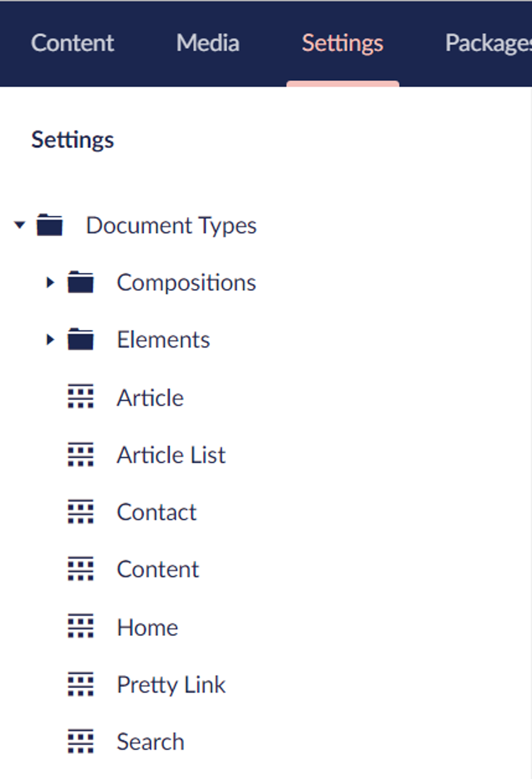
Task: Click the Article document type icon
Action: (80, 397)
